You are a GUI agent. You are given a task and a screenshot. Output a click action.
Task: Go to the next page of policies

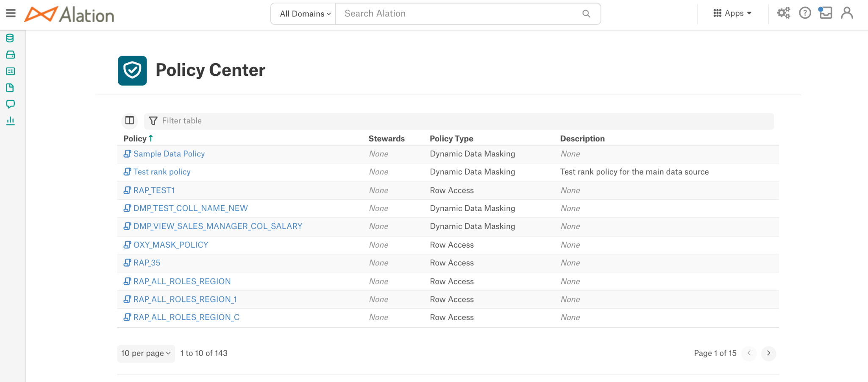coord(768,353)
